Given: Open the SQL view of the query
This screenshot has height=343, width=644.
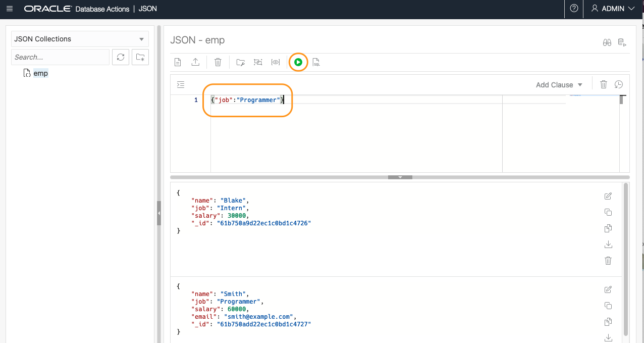Looking at the screenshot, I should (316, 62).
